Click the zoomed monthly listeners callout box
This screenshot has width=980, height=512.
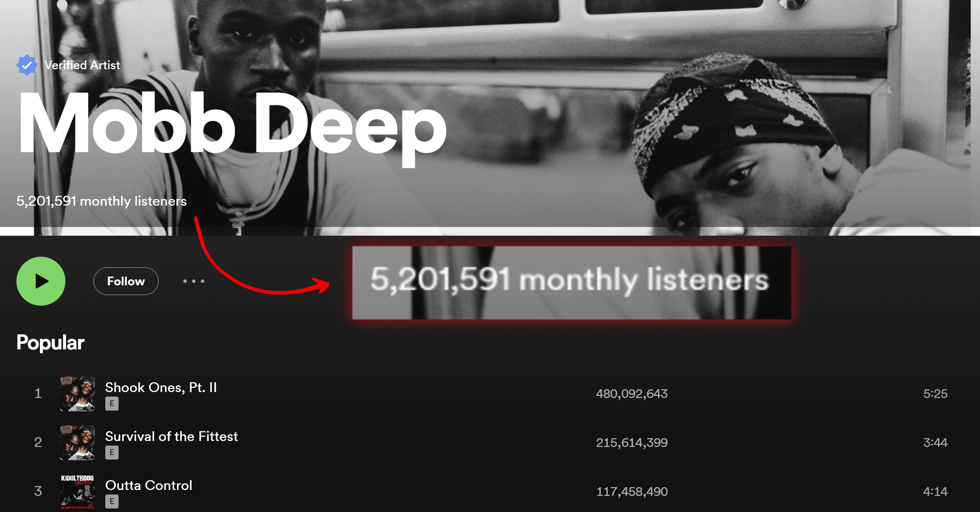pyautogui.click(x=572, y=283)
